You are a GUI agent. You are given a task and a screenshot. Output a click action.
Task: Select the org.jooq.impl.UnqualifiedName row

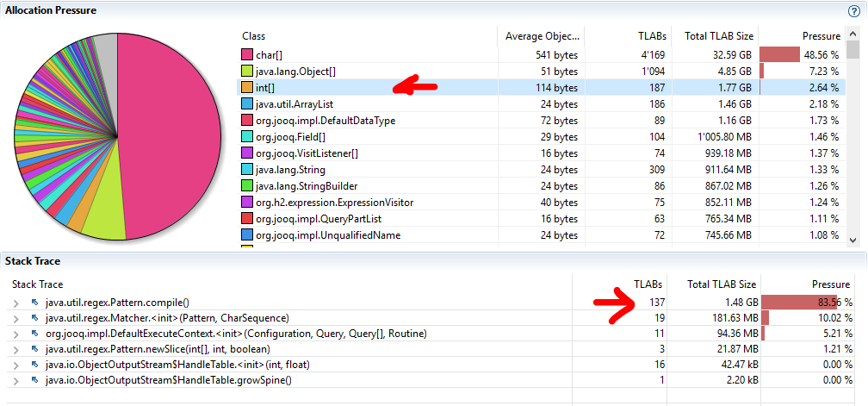click(541, 234)
